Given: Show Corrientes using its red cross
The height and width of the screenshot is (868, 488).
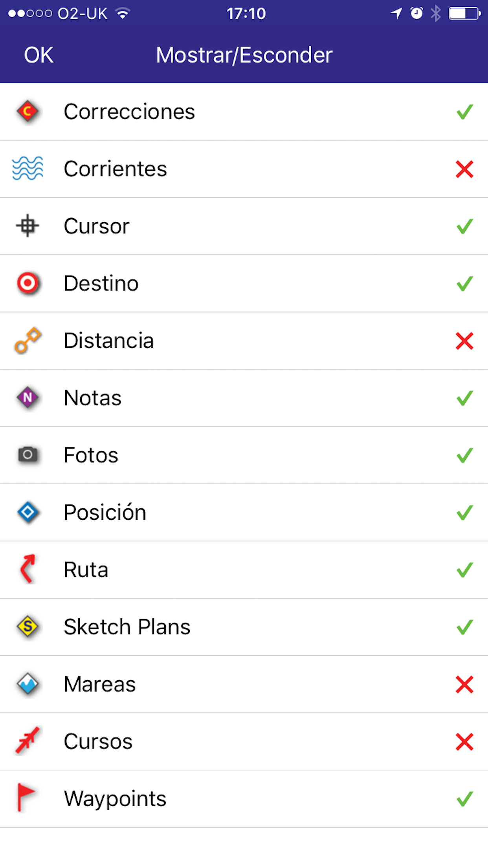Looking at the screenshot, I should tap(464, 169).
